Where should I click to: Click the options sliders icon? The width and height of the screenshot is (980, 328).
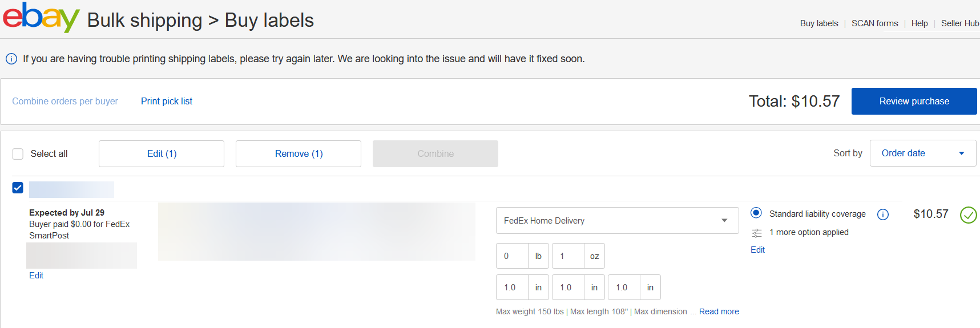[757, 233]
